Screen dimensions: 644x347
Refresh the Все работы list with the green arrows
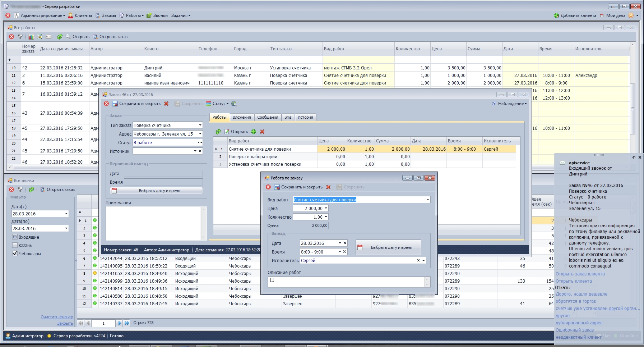[60, 37]
